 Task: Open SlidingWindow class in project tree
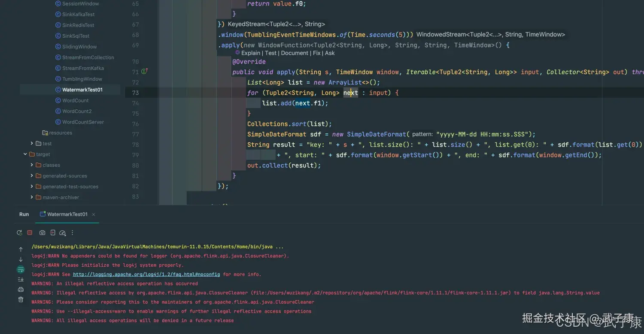[79, 46]
